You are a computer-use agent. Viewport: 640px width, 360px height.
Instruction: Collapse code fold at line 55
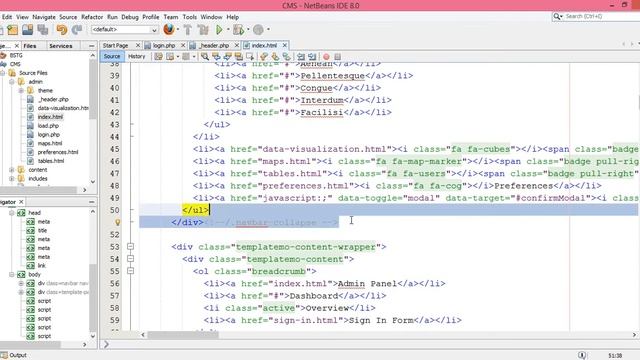tap(130, 271)
